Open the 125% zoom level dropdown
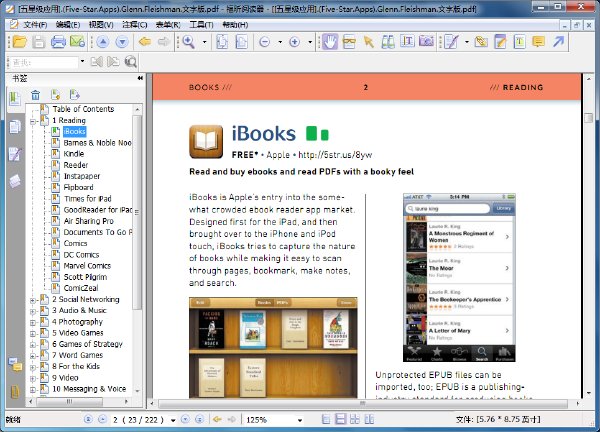This screenshot has width=600, height=432. (x=300, y=420)
